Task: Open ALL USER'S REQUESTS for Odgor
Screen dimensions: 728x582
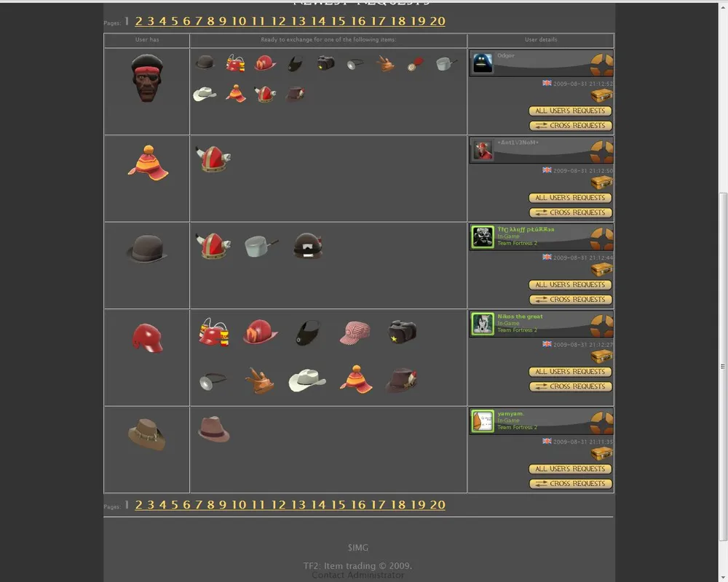Action: click(x=570, y=111)
